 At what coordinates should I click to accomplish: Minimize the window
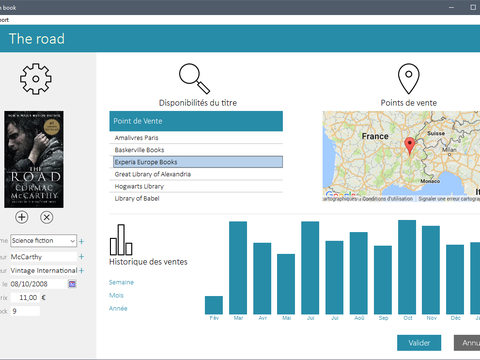[451, 7]
